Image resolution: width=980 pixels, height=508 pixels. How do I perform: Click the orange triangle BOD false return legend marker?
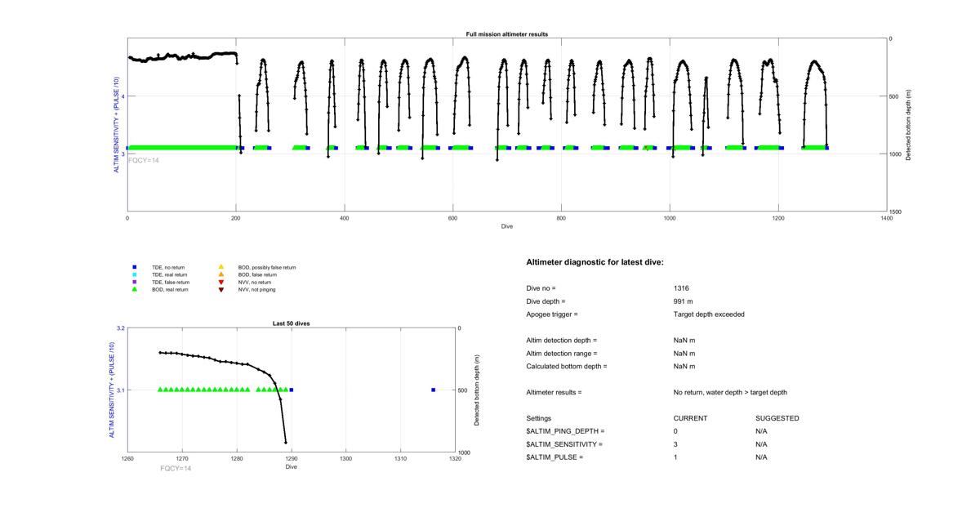pos(220,274)
